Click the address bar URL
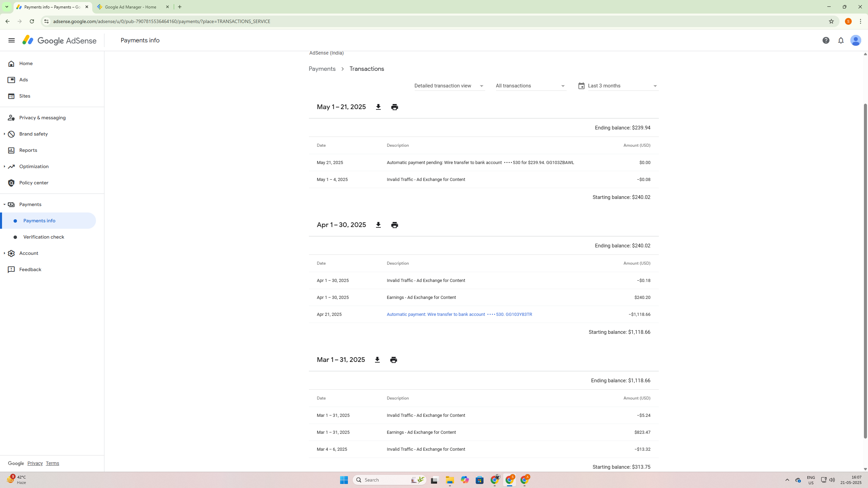The width and height of the screenshot is (868, 488). pyautogui.click(x=162, y=21)
